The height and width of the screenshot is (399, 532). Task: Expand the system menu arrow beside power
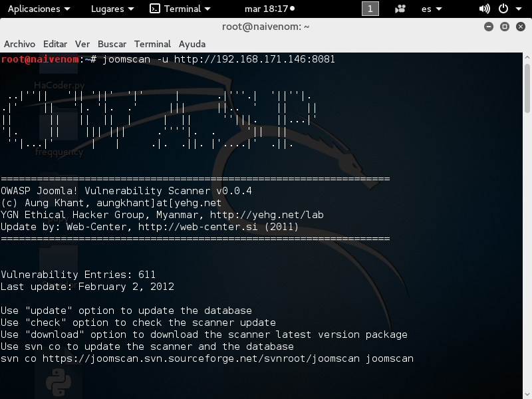pos(519,9)
